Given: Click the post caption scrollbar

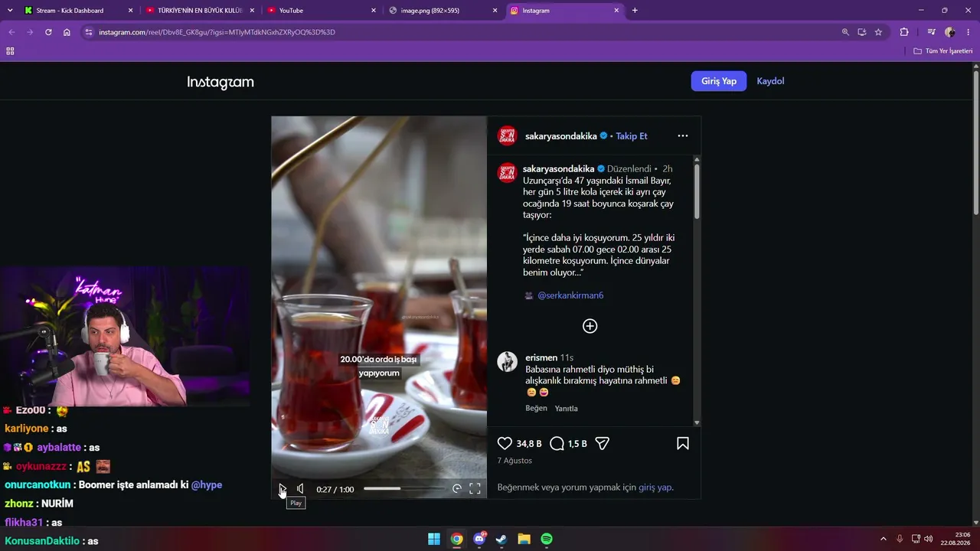Looking at the screenshot, I should click(x=697, y=191).
